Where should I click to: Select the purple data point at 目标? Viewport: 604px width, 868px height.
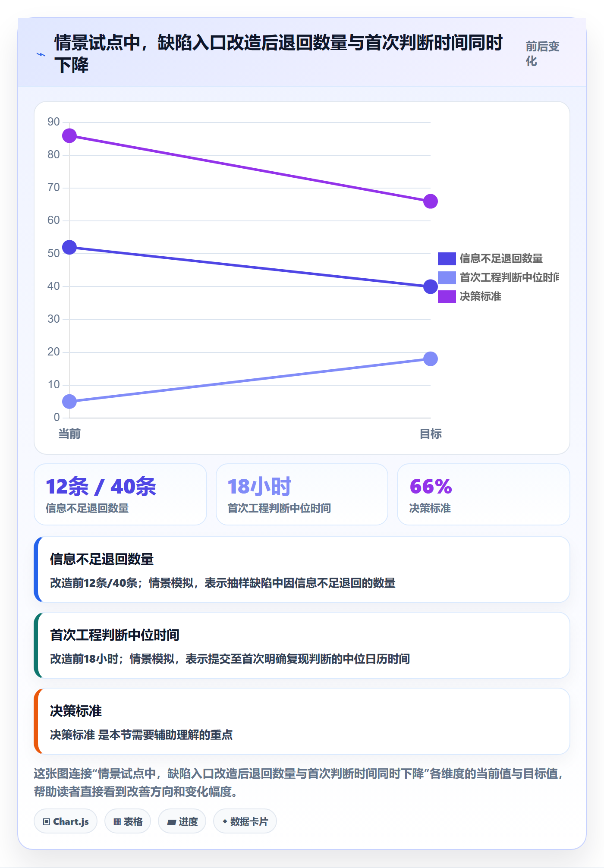430,201
